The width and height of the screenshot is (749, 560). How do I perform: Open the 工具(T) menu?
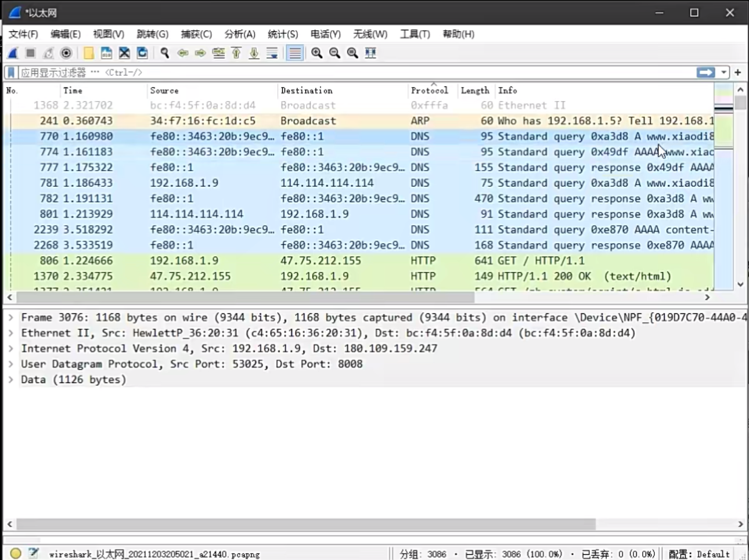click(x=415, y=34)
